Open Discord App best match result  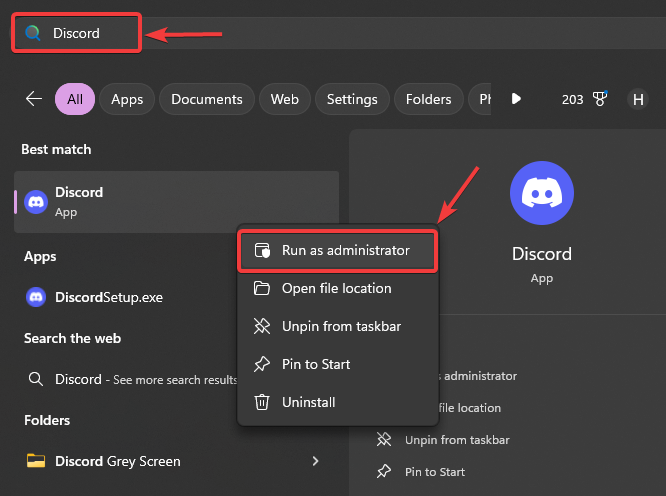click(x=177, y=202)
